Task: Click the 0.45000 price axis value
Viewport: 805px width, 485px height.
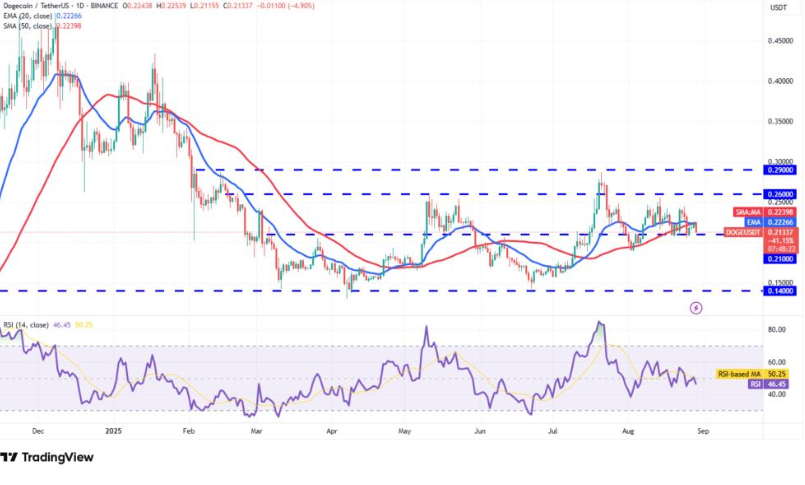Action: tap(780, 41)
